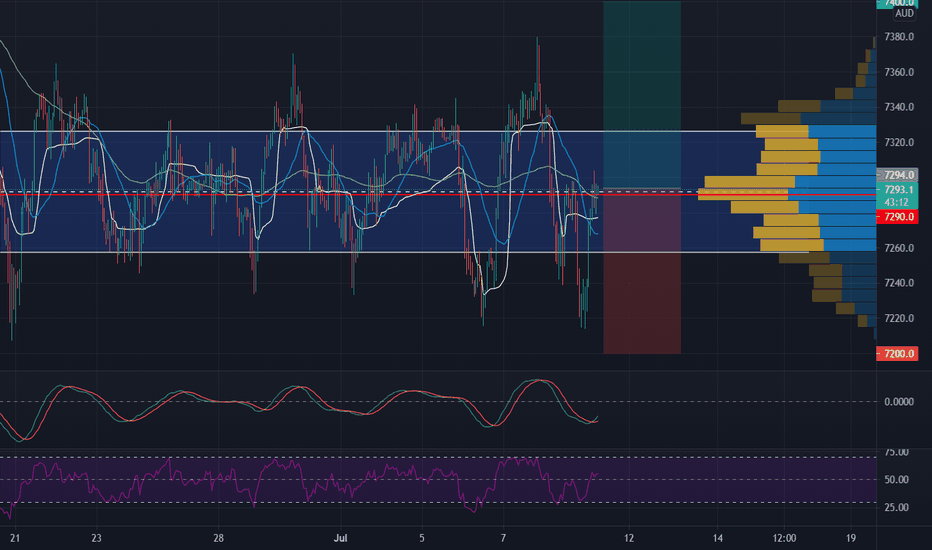
Task: Select the red 7200.0 stop price label
Action: tap(898, 354)
